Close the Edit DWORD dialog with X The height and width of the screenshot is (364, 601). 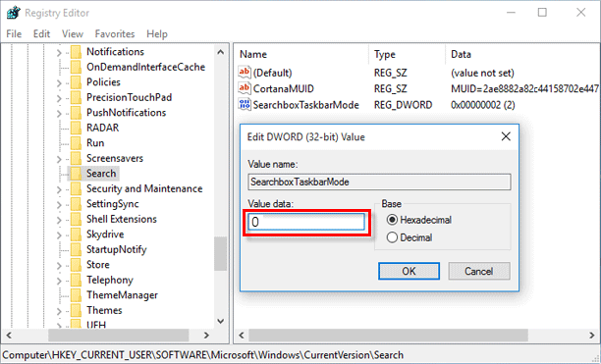pos(506,136)
